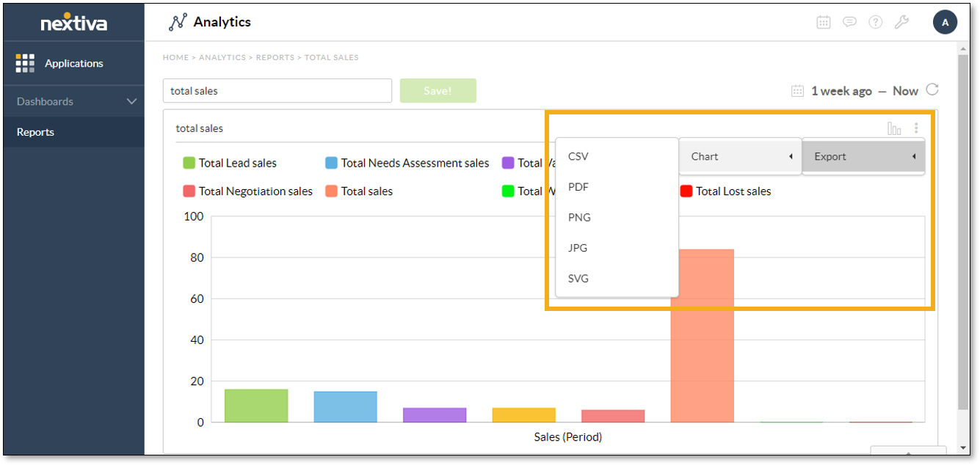Open the ANALYTICS breadcrumb link
The height and width of the screenshot is (465, 980).
point(222,57)
